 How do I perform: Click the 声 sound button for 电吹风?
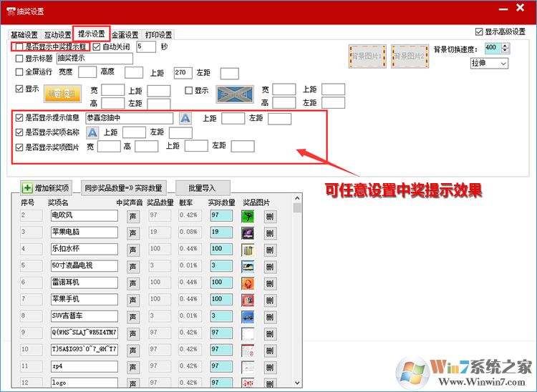(133, 215)
